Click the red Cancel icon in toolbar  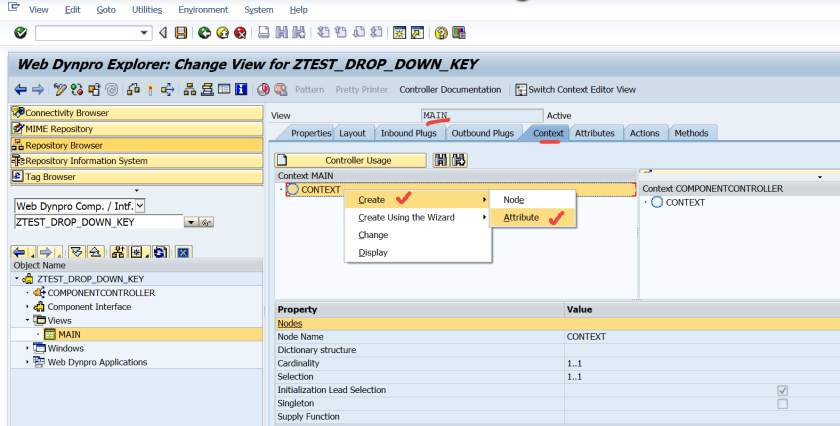[240, 33]
